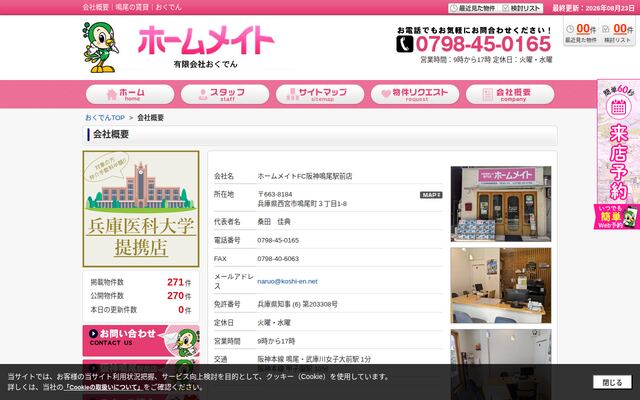Click the address 兵庫県西宮市鳴尾町３丁目1-8
640x400 pixels.
(302, 204)
